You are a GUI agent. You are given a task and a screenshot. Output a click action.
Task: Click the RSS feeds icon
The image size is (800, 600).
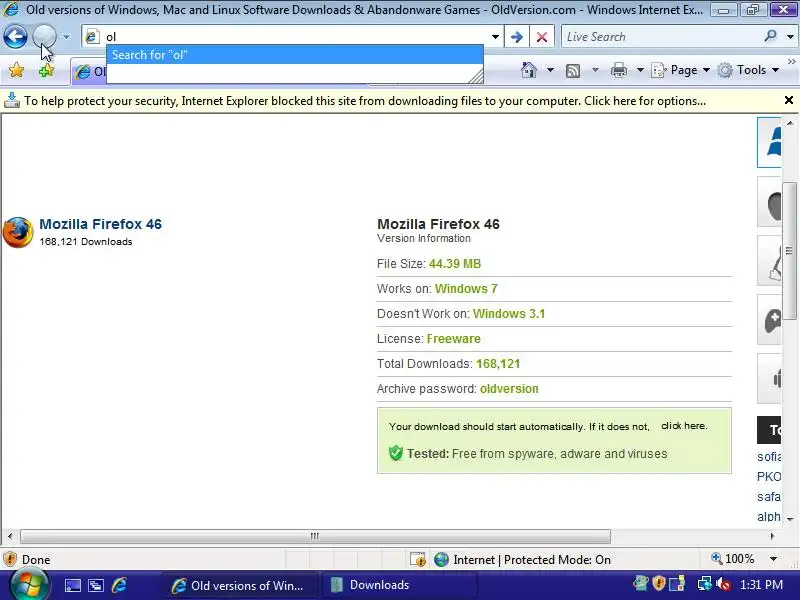(x=573, y=70)
